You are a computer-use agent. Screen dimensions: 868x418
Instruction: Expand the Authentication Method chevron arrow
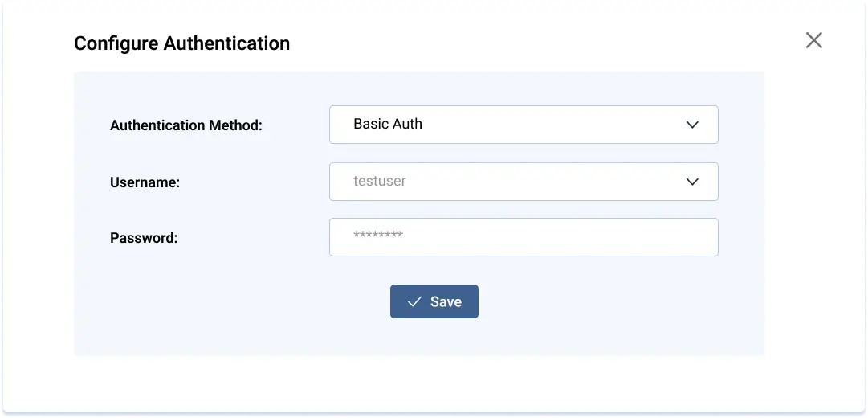point(692,125)
